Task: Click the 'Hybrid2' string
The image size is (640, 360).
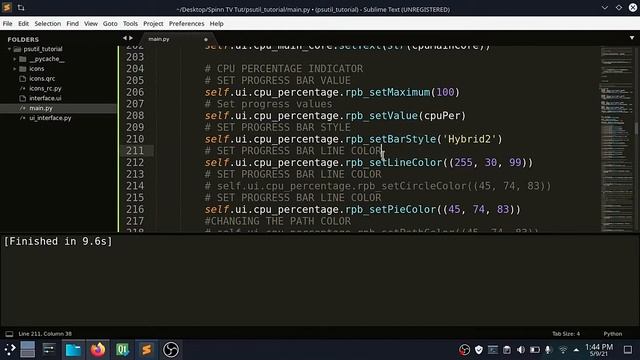Action: point(469,139)
